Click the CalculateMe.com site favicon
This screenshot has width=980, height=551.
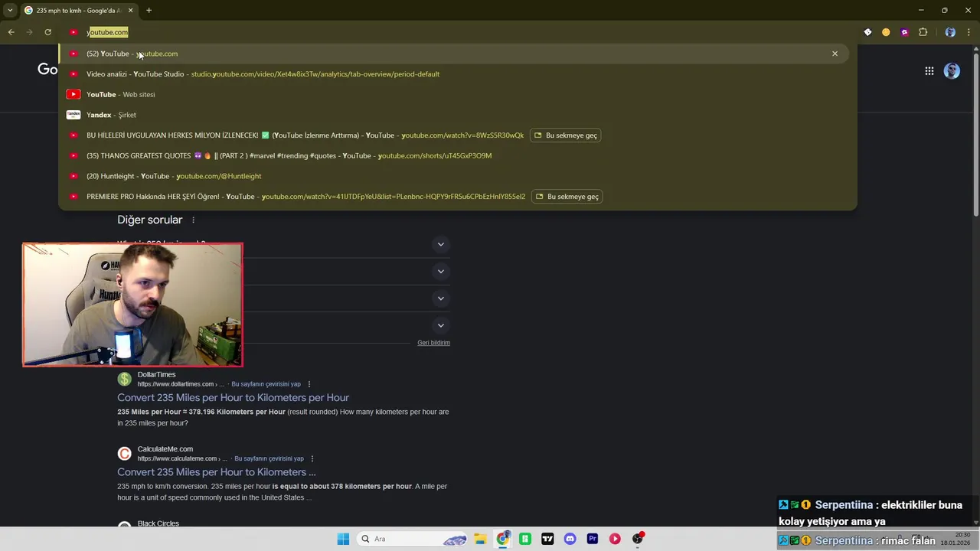point(124,454)
